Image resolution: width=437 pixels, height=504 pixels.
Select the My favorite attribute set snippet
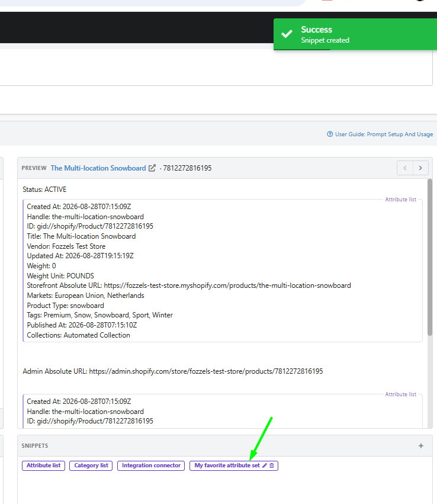[227, 466]
